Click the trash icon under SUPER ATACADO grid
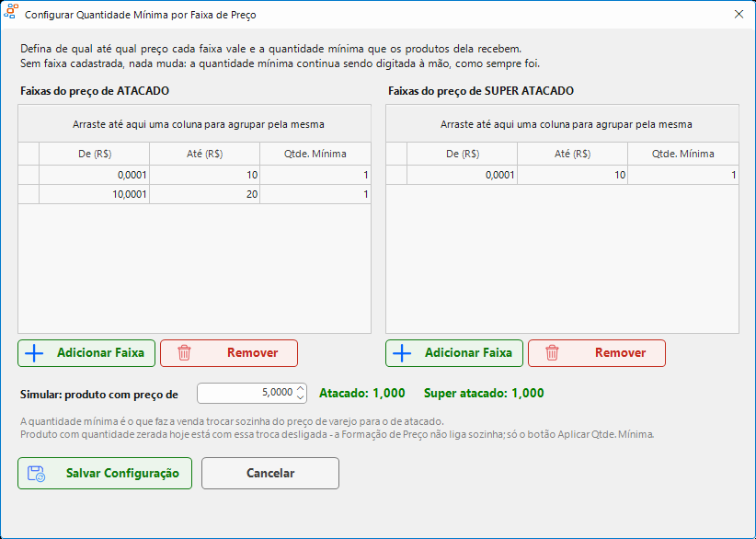This screenshot has height=539, width=756. (552, 353)
